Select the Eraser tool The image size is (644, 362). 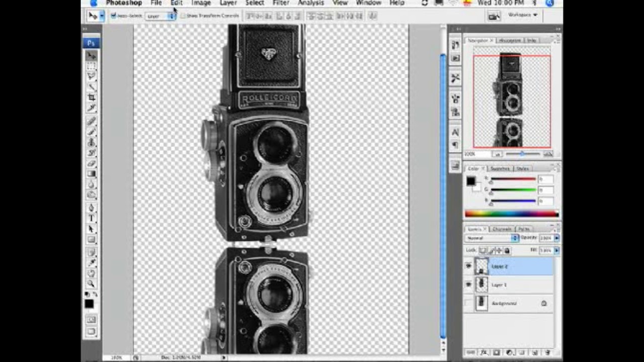91,163
